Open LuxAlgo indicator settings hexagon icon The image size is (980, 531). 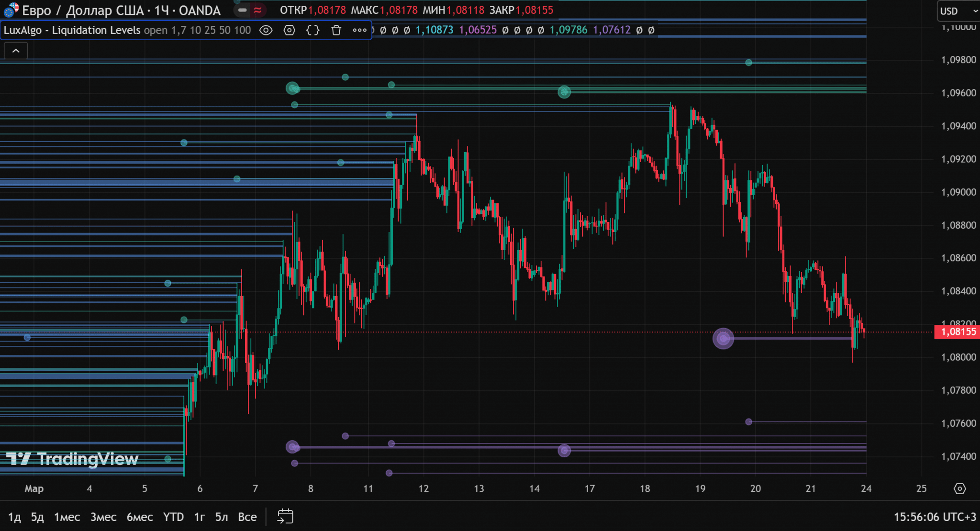click(290, 30)
